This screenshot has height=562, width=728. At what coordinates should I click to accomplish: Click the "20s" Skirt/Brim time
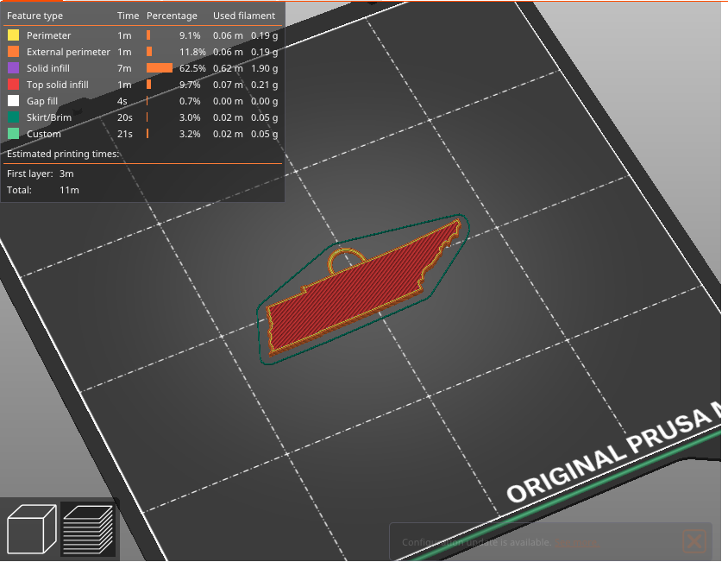coord(125,117)
